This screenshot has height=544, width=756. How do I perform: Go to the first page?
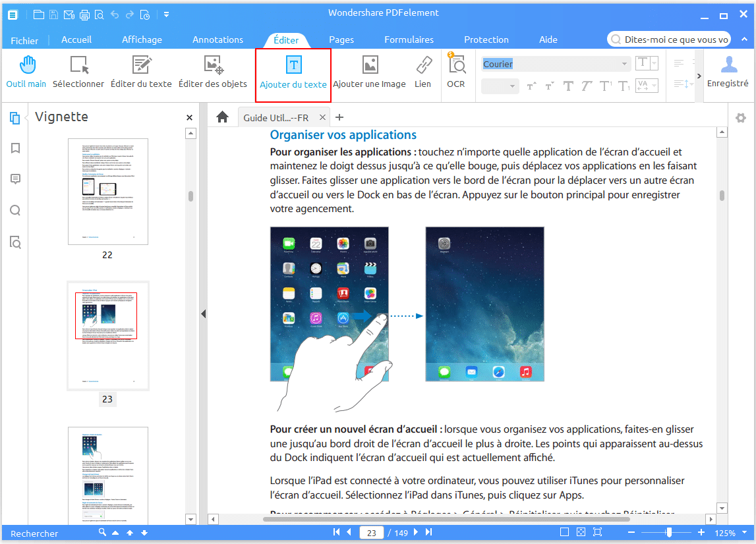(336, 532)
